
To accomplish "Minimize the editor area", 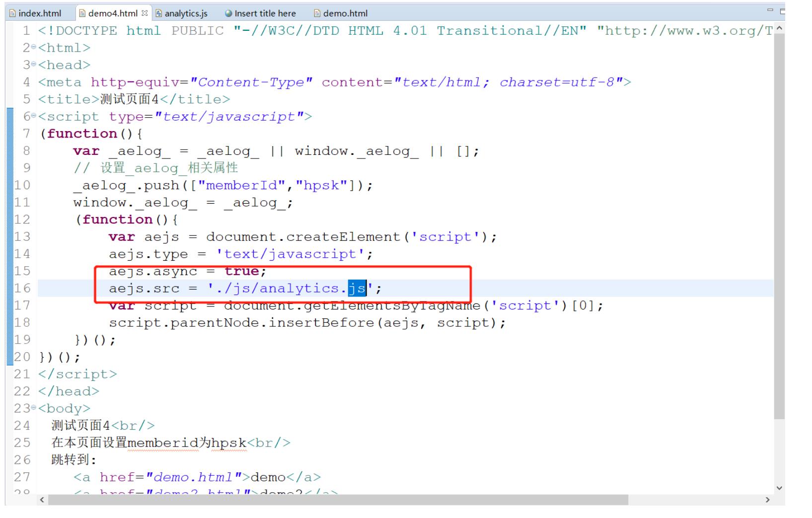I will tap(770, 10).
